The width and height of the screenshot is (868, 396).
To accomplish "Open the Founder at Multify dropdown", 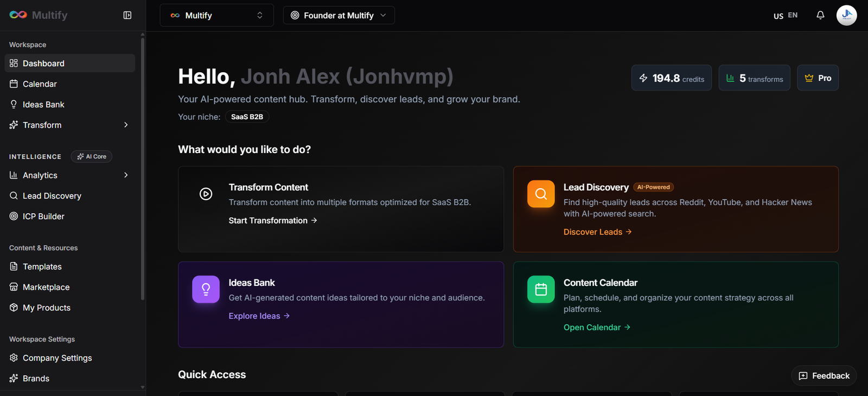I will pos(339,15).
